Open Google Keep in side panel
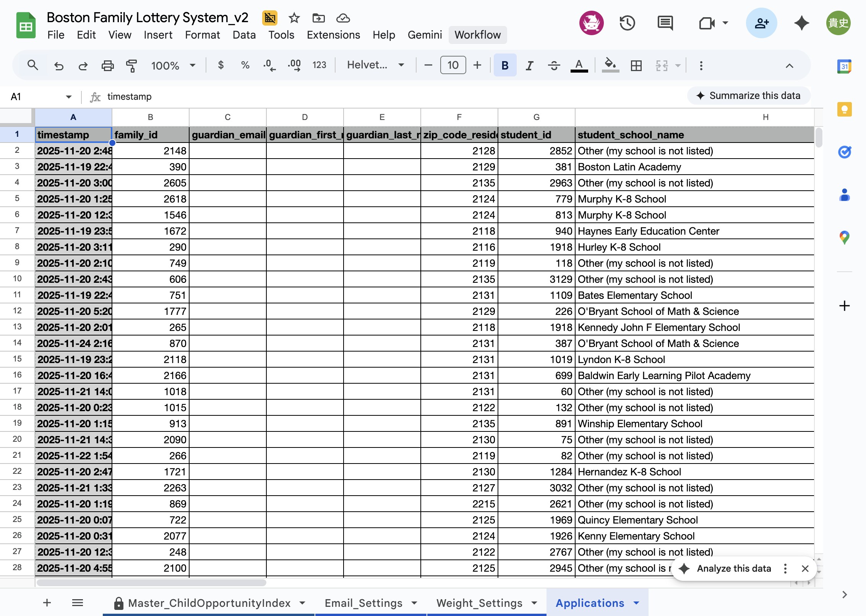This screenshot has width=866, height=616. click(x=844, y=109)
